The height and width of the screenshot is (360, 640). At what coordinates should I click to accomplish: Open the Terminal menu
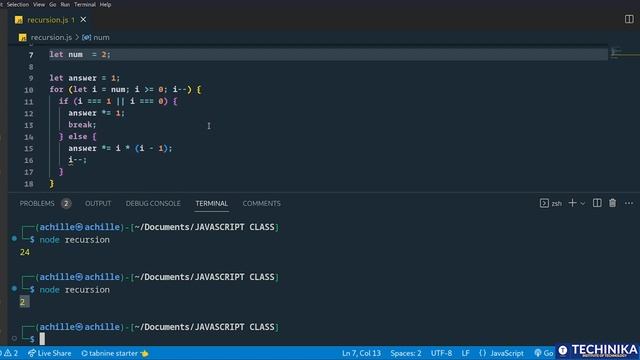(85, 4)
